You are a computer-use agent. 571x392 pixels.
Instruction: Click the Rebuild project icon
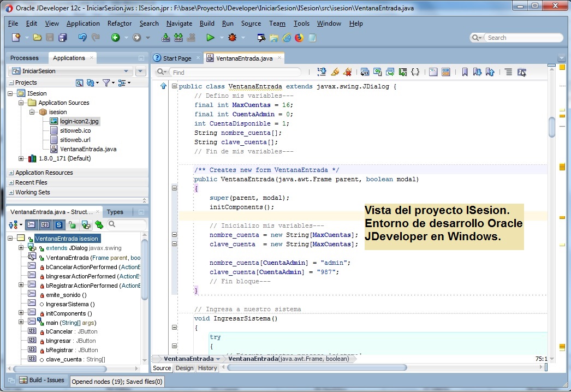pos(178,38)
